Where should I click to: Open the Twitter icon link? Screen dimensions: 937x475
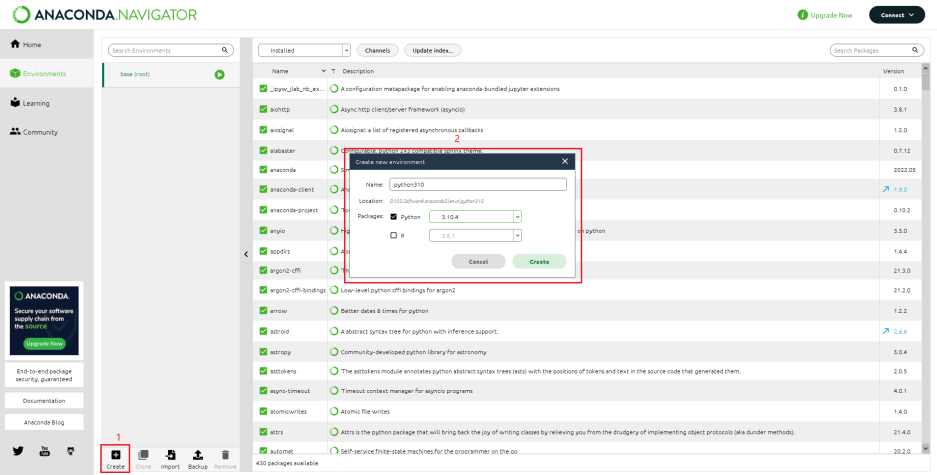pyautogui.click(x=18, y=451)
